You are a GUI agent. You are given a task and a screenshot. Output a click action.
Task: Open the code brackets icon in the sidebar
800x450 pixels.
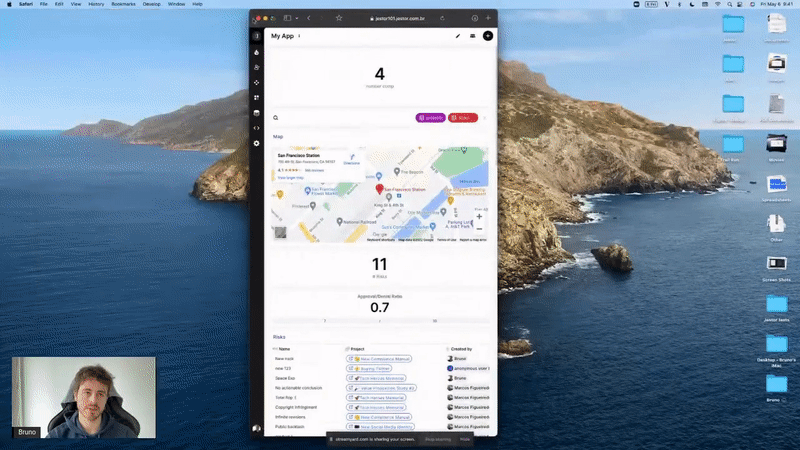click(257, 128)
